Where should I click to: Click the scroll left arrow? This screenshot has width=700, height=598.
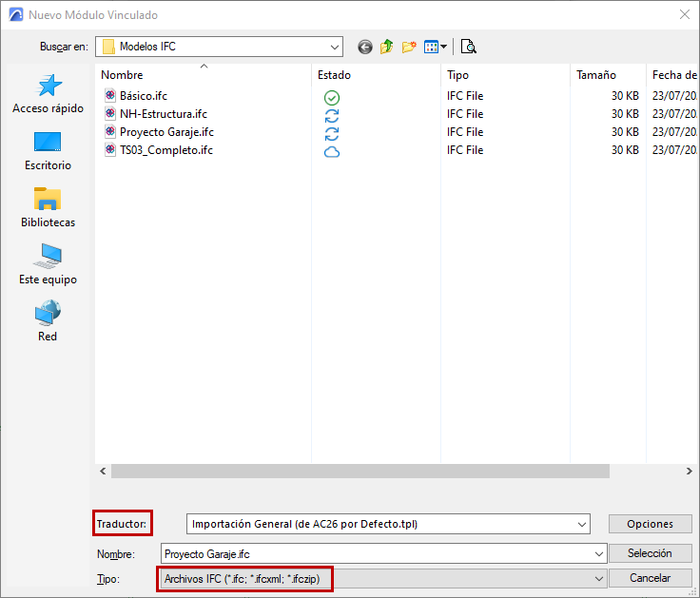click(103, 472)
